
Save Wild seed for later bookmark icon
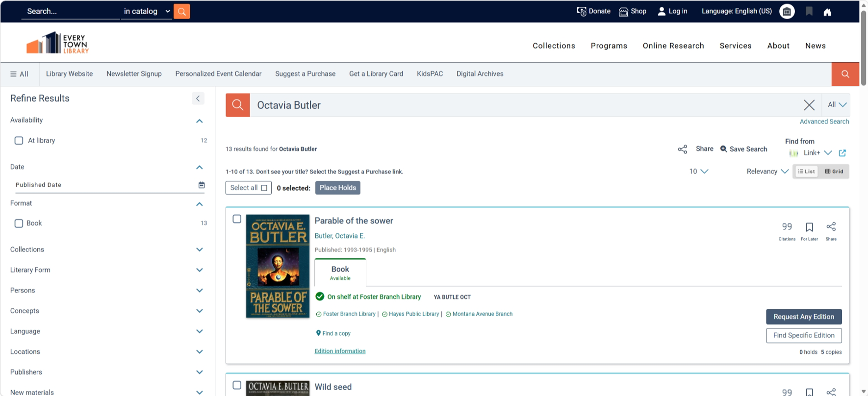pos(809,392)
